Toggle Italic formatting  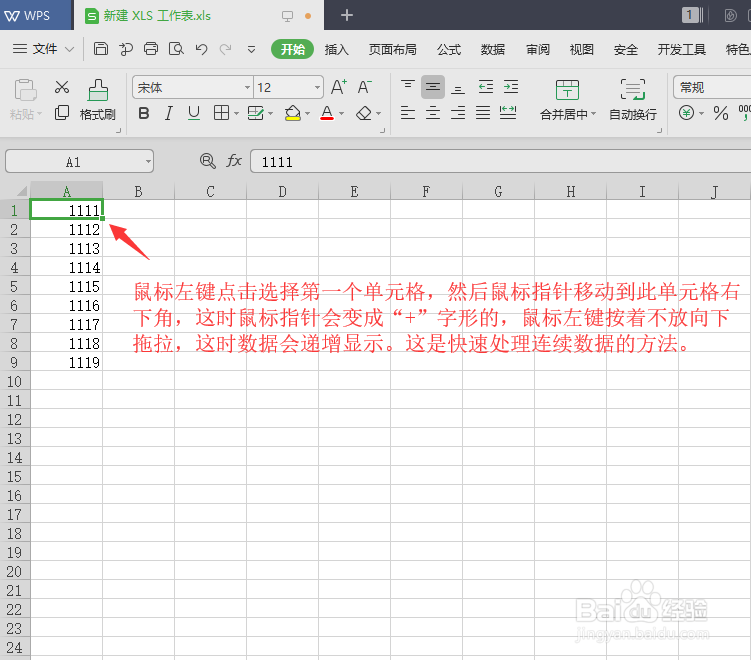click(x=169, y=114)
